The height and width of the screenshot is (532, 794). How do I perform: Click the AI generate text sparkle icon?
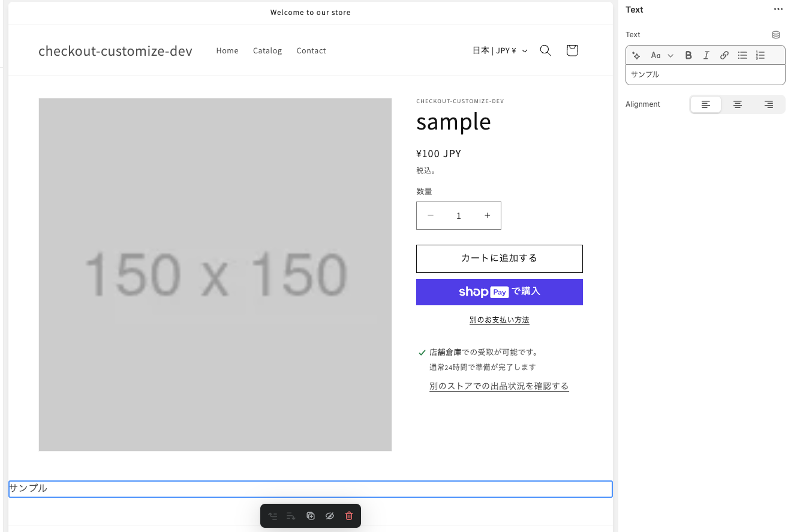(x=636, y=55)
